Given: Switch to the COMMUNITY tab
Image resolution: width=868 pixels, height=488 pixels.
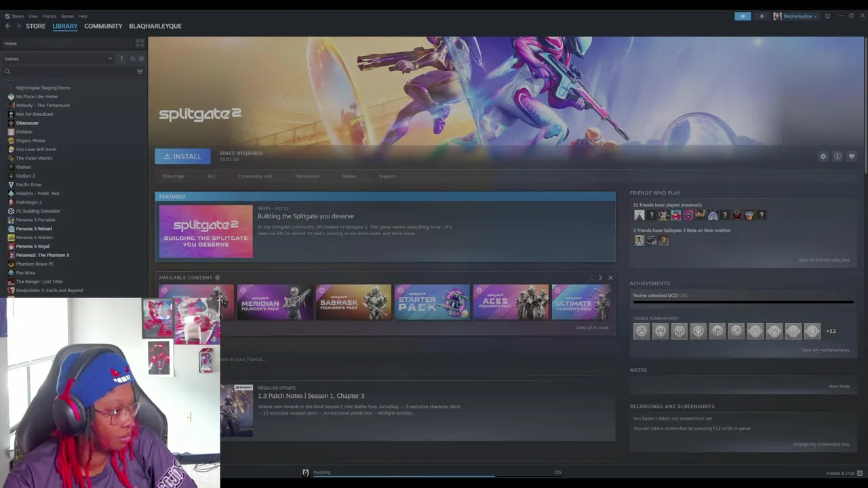Looking at the screenshot, I should point(103,26).
